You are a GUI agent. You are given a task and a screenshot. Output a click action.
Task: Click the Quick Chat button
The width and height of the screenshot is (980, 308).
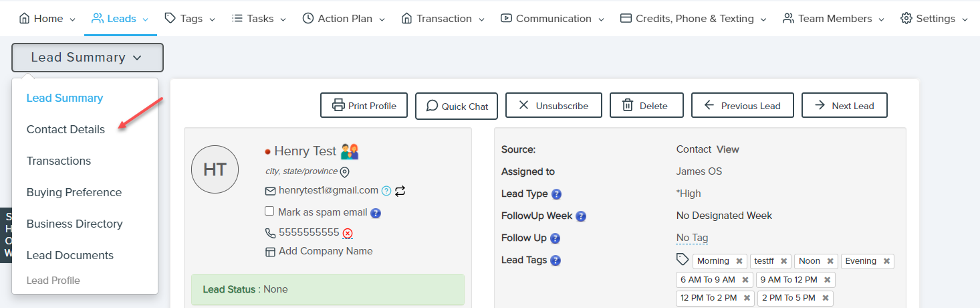[457, 106]
